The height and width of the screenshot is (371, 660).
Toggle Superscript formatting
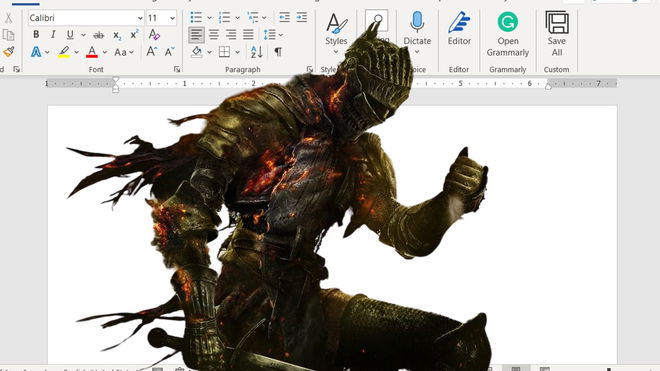pos(134,35)
